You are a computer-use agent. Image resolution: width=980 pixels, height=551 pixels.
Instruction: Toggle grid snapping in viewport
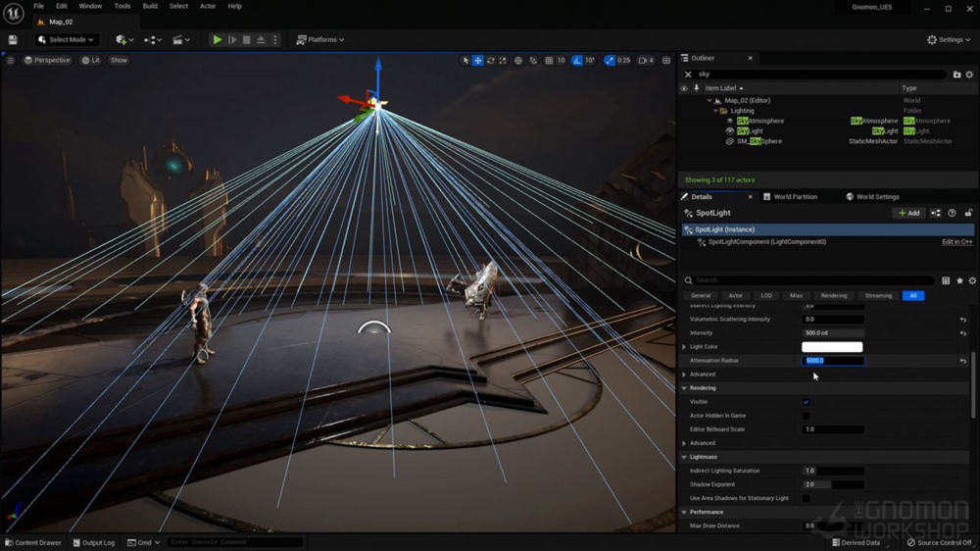coord(549,60)
